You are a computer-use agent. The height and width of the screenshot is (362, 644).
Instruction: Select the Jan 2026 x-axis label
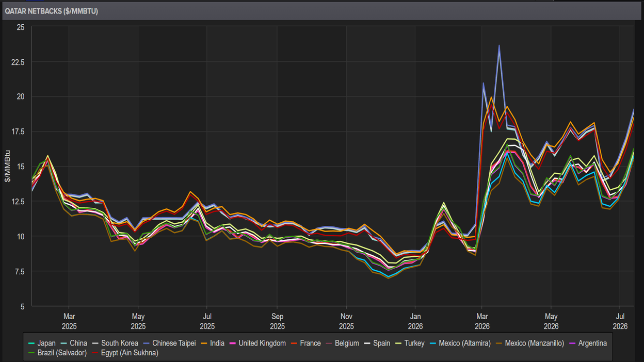pos(415,321)
